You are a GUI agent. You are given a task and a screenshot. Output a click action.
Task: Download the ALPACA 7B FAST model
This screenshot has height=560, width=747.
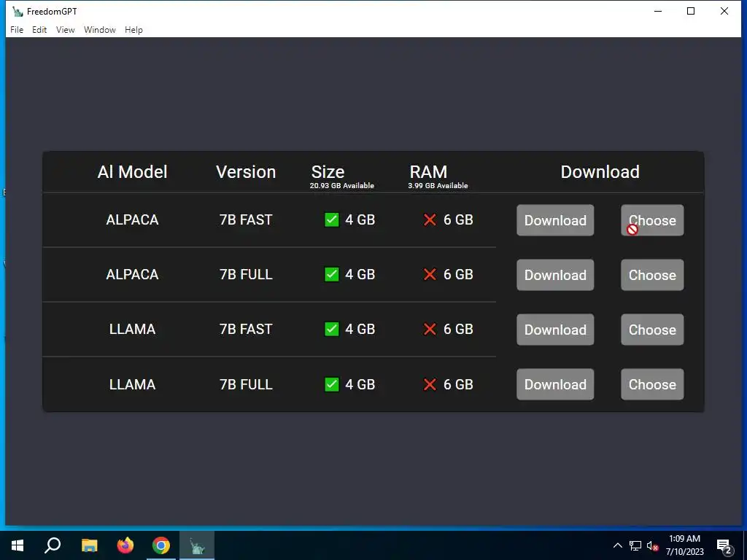555,220
